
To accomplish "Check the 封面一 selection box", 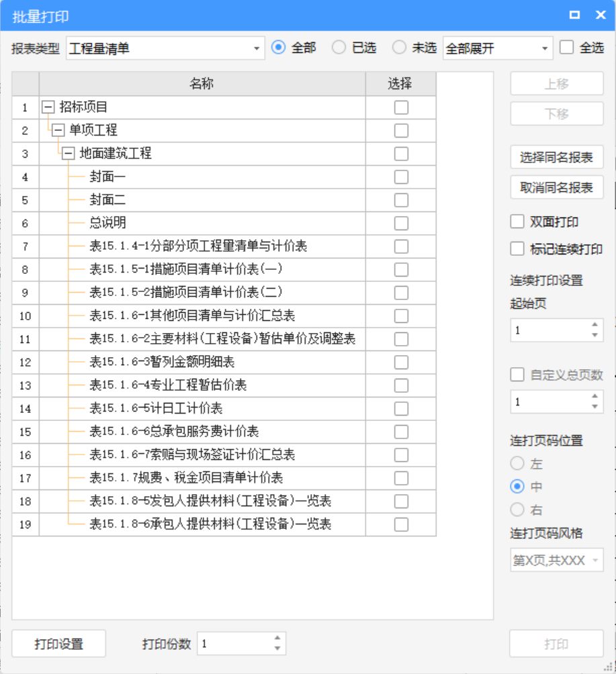I will click(400, 177).
